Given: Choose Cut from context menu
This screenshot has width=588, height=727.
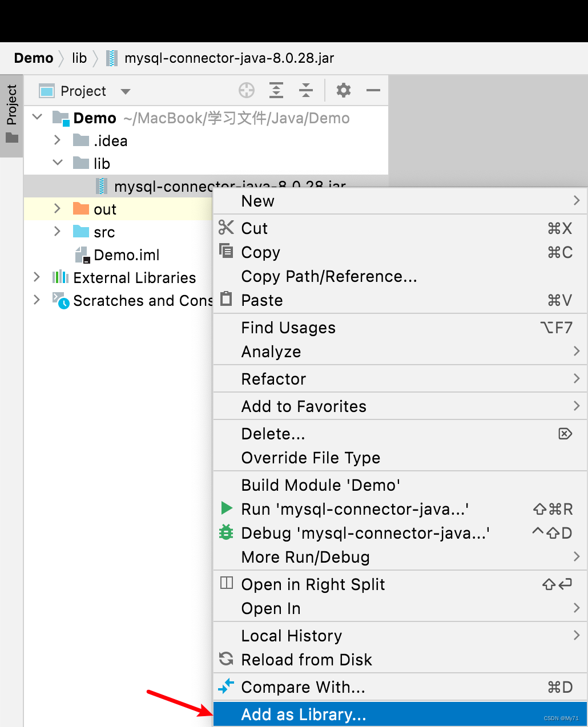Looking at the screenshot, I should [x=400, y=228].
